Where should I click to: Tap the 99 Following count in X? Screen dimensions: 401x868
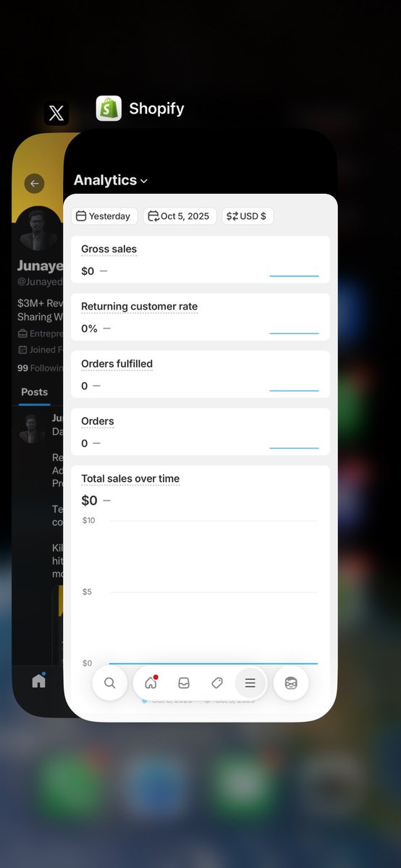pyautogui.click(x=40, y=368)
